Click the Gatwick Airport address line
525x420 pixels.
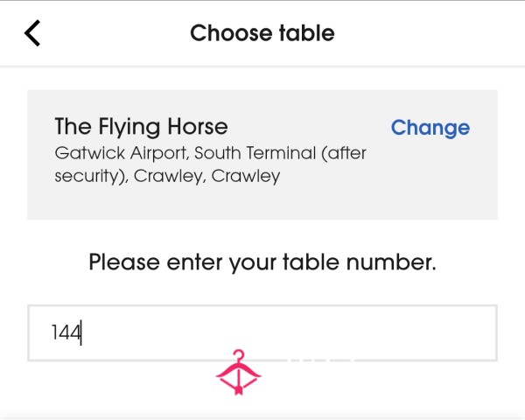pyautogui.click(x=211, y=153)
